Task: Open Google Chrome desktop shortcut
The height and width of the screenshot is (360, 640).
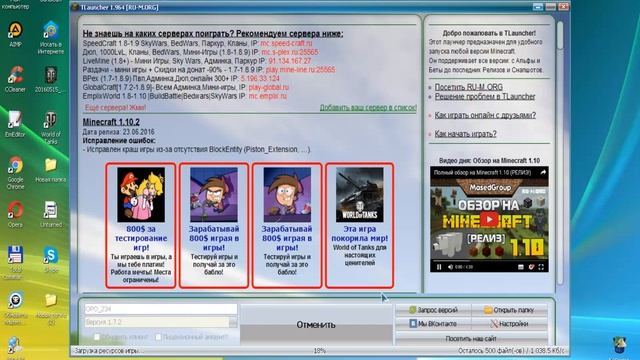Action: tap(15, 172)
